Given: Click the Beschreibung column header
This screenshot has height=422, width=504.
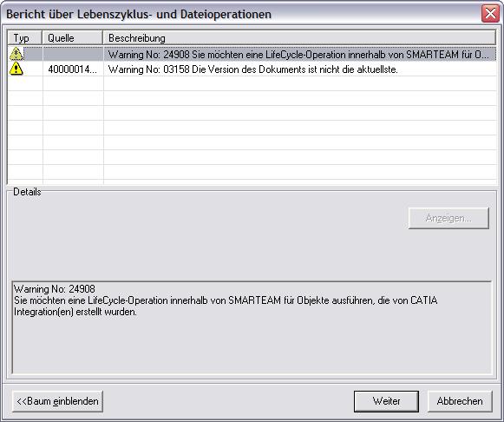Looking at the screenshot, I should pyautogui.click(x=299, y=38).
